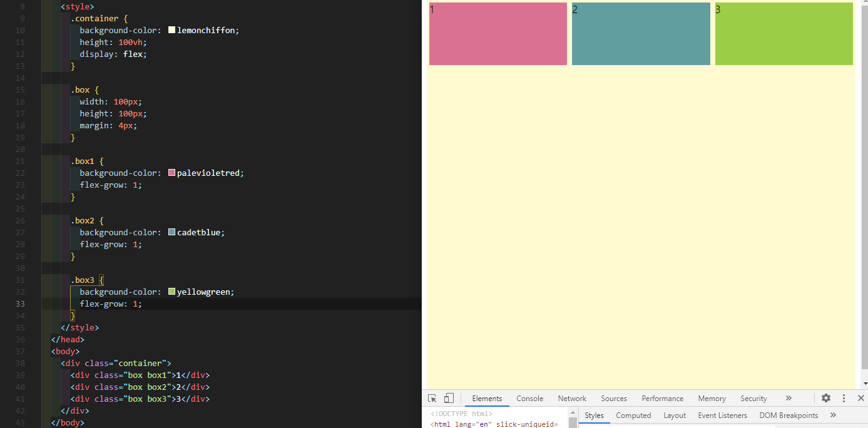Click line number 8 in gutter
This screenshot has width=868, height=428.
(x=23, y=6)
